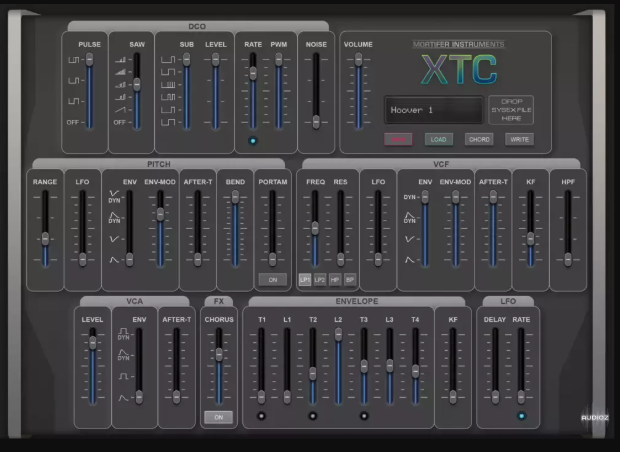620x452 pixels.
Task: Click the CHORUS amount slider handle
Action: point(219,354)
